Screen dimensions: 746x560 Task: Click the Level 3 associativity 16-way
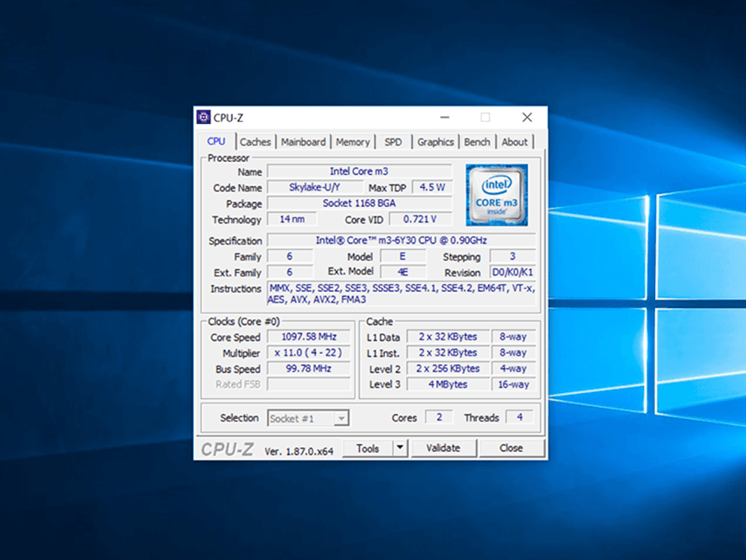513,384
